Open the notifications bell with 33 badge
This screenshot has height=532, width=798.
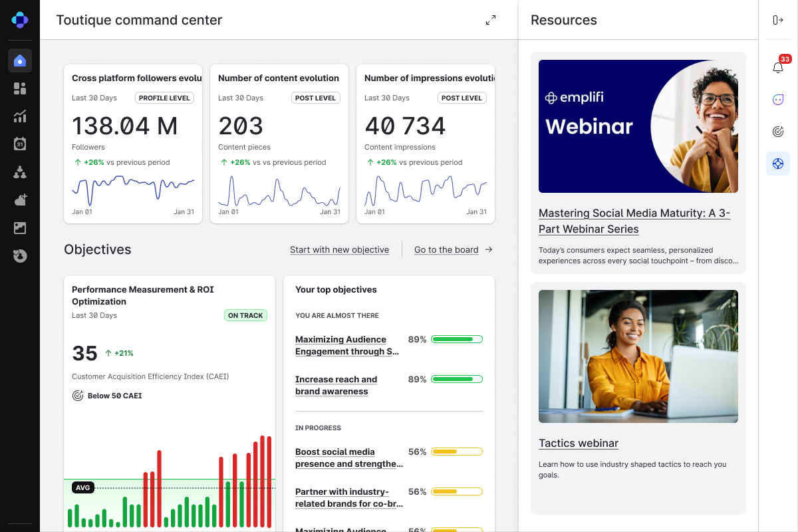778,67
